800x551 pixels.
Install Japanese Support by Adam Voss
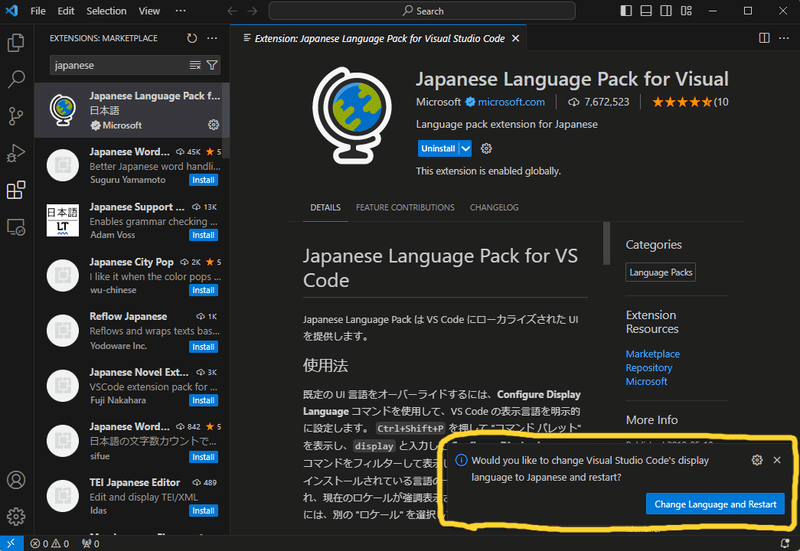coord(204,235)
